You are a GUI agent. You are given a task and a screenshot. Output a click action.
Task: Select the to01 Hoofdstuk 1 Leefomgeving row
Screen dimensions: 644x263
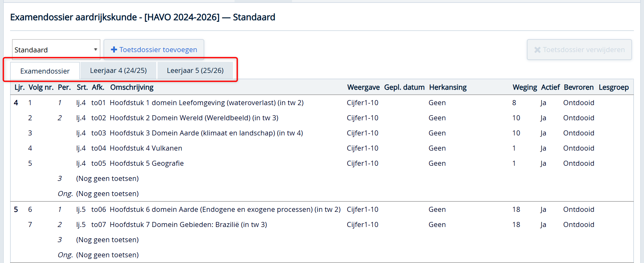pyautogui.click(x=206, y=103)
